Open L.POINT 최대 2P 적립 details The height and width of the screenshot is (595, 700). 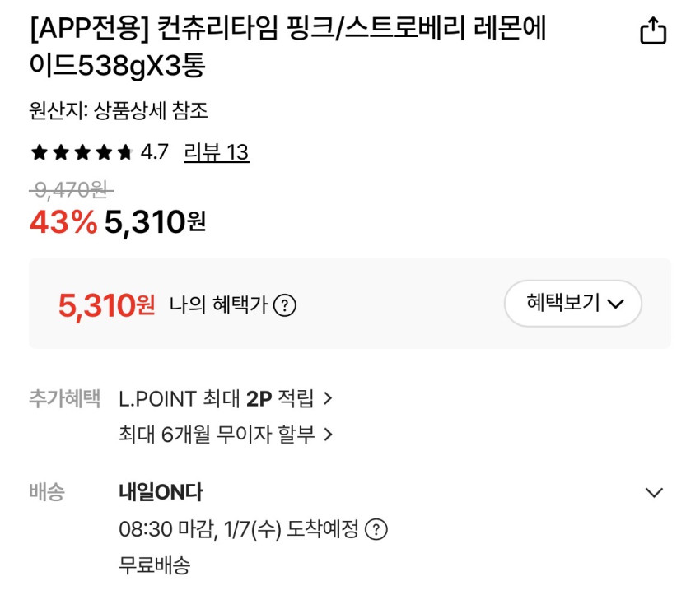[217, 399]
